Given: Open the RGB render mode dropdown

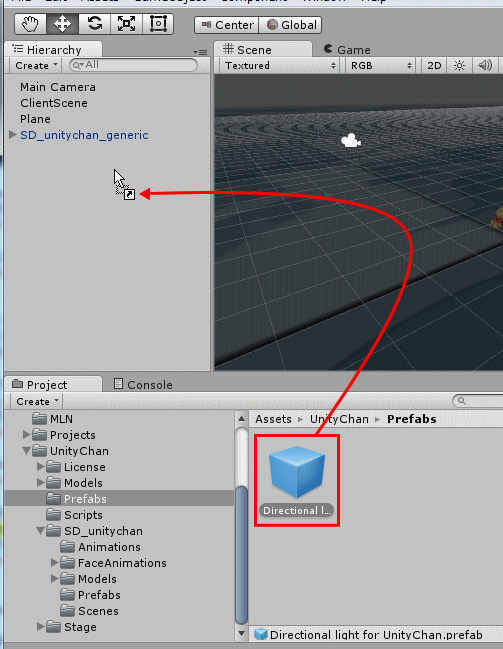Looking at the screenshot, I should (x=380, y=65).
